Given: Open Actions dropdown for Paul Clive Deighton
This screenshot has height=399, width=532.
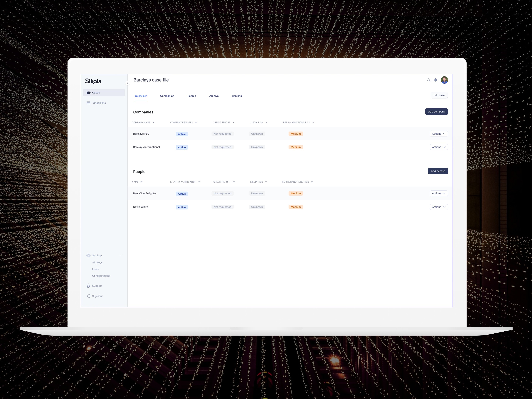Looking at the screenshot, I should click(x=439, y=194).
